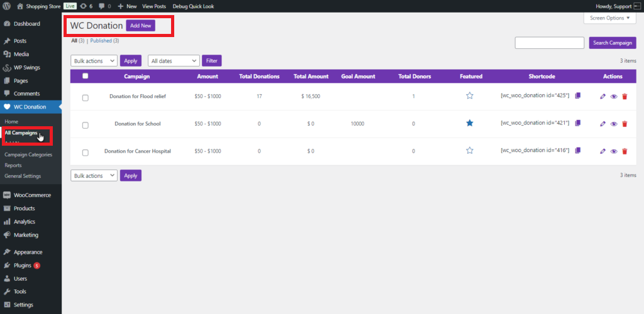Image resolution: width=644 pixels, height=314 pixels.
Task: Tick checkbox for Donation for Cancer Hospital
Action: click(x=86, y=153)
